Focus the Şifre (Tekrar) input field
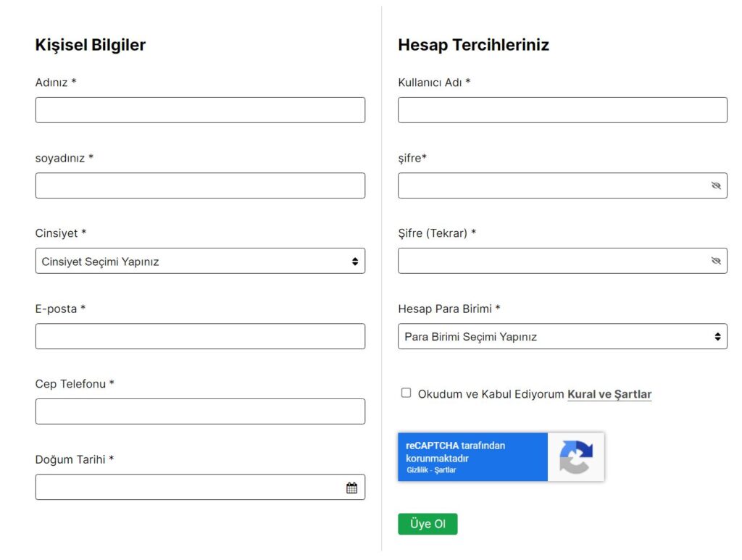The height and width of the screenshot is (560, 742). point(553,261)
